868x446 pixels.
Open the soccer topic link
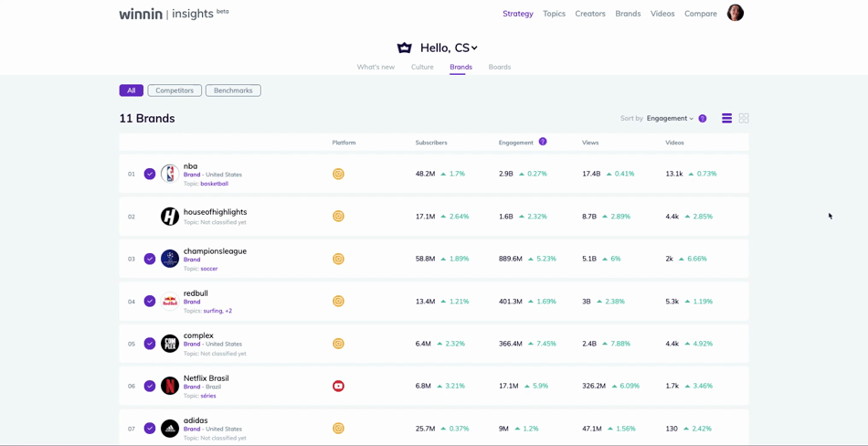208,269
